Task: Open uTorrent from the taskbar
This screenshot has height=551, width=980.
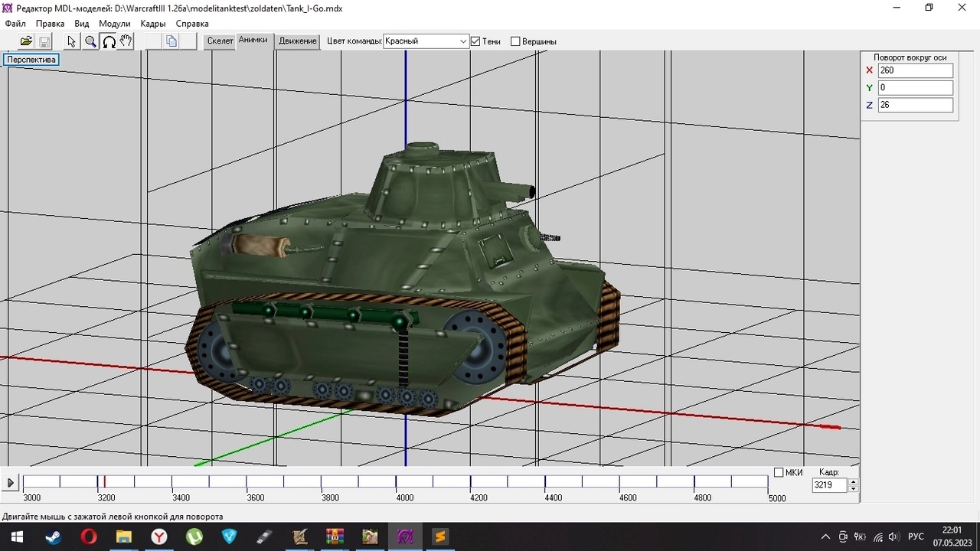Action: (x=194, y=536)
